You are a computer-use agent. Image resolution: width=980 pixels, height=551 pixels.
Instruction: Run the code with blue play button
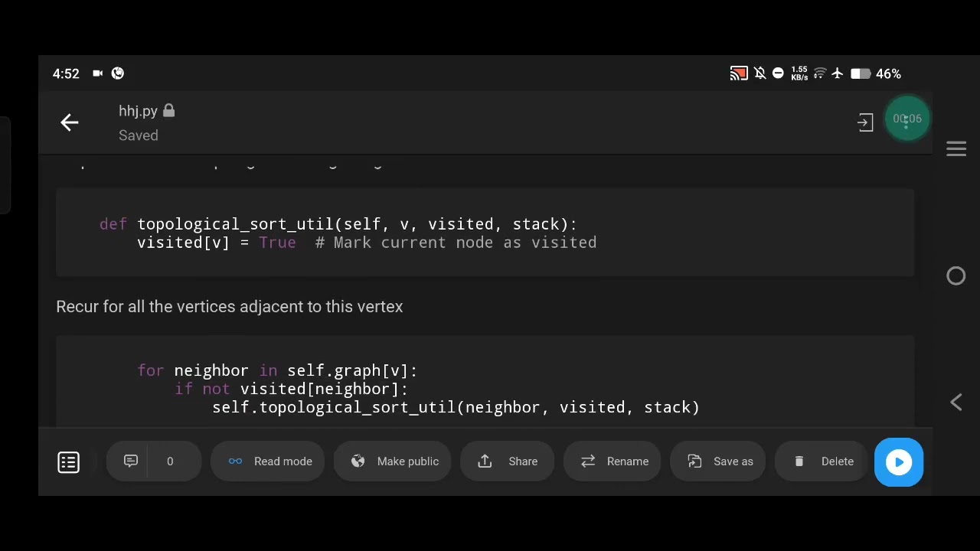tap(899, 462)
